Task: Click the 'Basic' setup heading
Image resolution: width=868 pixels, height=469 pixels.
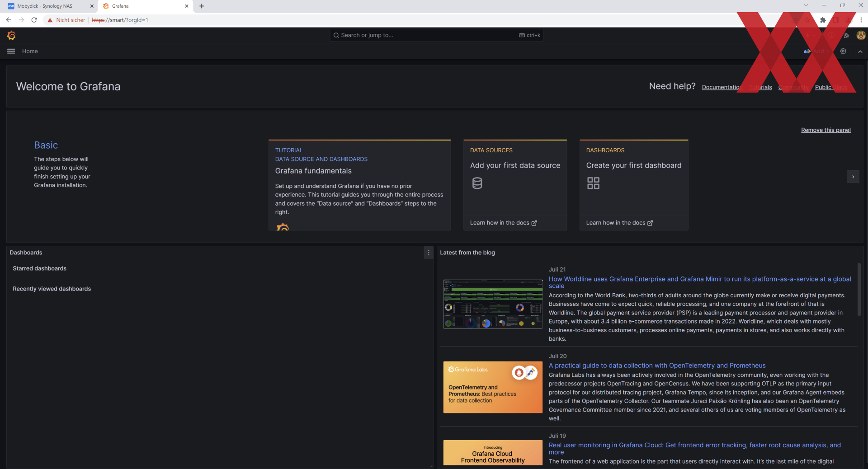Action: coord(46,145)
